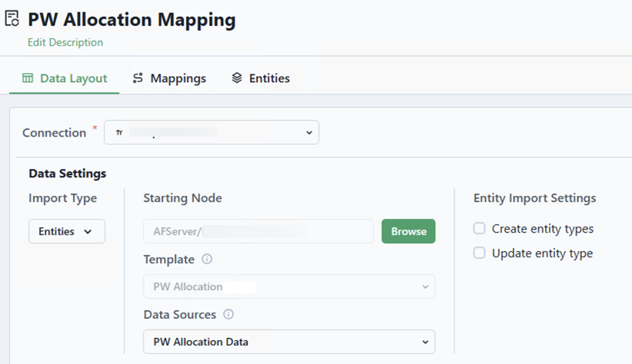
Task: Click the PW Allocation Mapping title
Action: click(131, 20)
